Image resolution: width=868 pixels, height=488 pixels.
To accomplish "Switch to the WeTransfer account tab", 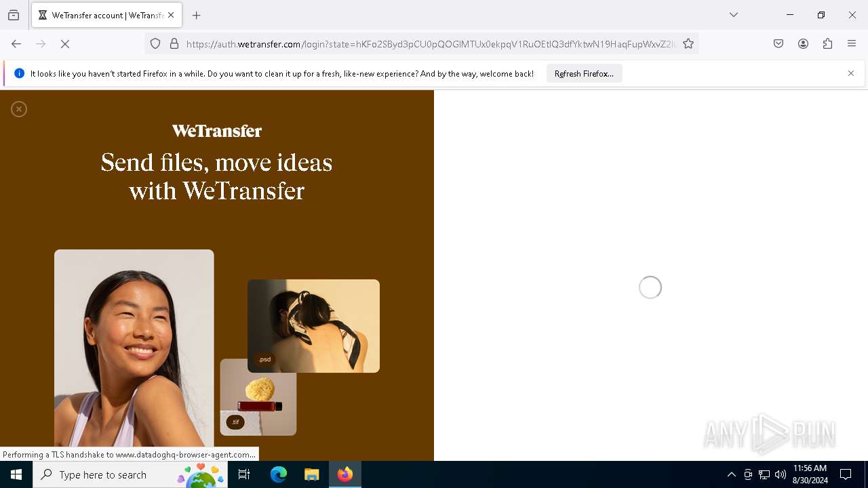I will tap(106, 15).
